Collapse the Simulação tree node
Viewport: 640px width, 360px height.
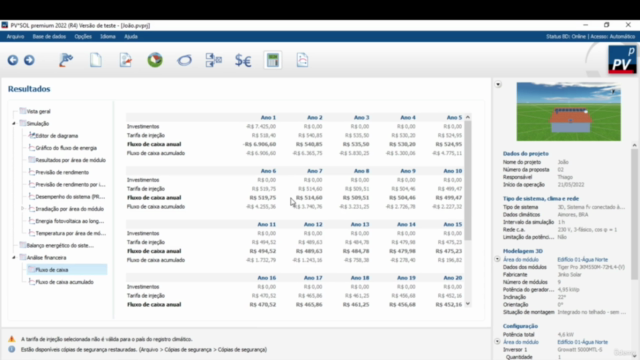coord(14,123)
